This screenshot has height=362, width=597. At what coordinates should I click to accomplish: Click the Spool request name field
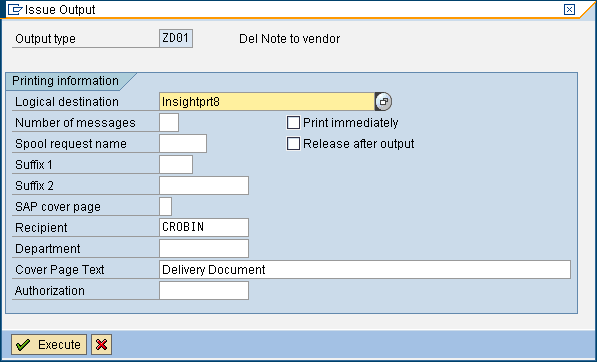[183, 144]
